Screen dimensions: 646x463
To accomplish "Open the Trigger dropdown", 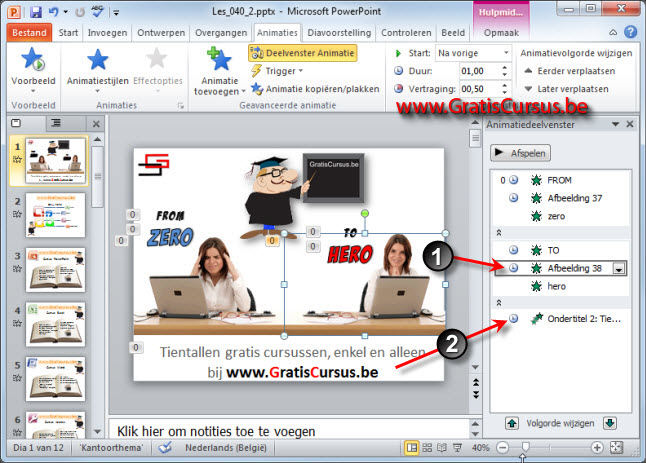I will point(277,71).
